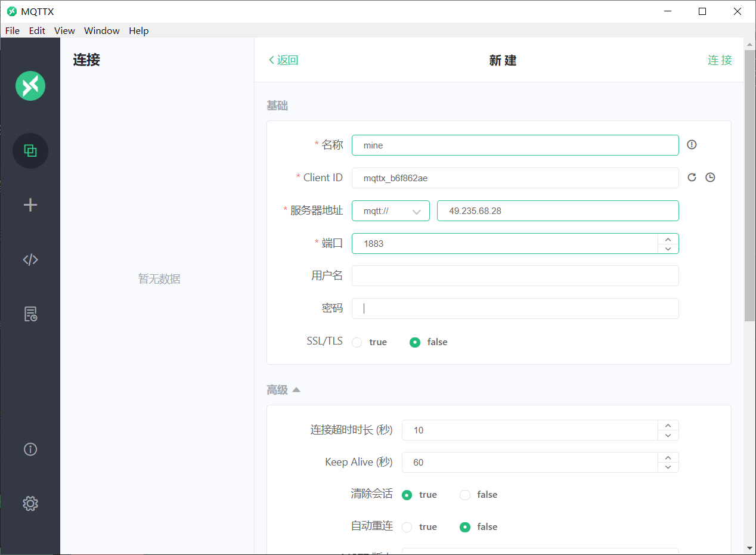Click the 新 建 page title

click(x=503, y=60)
